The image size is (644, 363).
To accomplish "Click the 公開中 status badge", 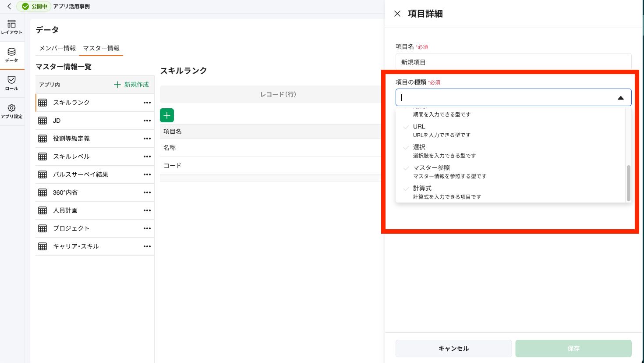I will [34, 7].
